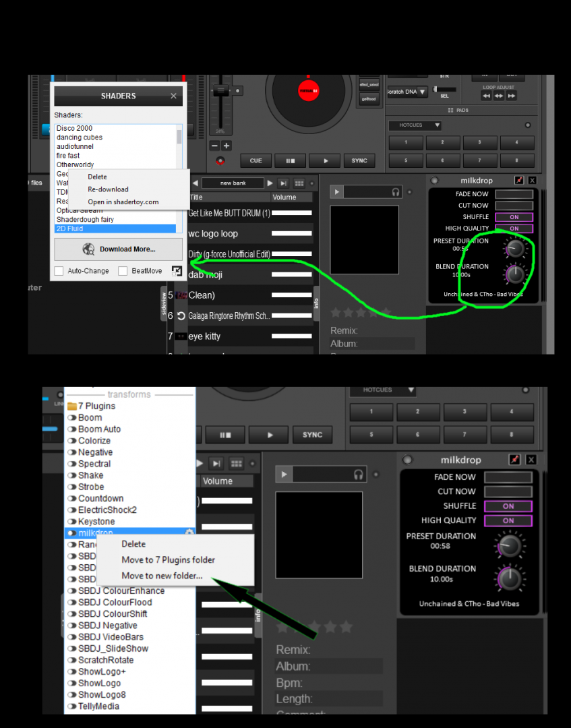Viewport: 571px width, 728px height.
Task: Open the new bank selector
Action: point(233,183)
